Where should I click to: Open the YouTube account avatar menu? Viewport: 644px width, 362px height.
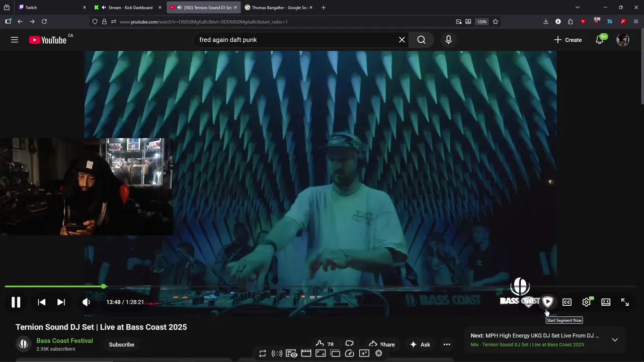(623, 40)
